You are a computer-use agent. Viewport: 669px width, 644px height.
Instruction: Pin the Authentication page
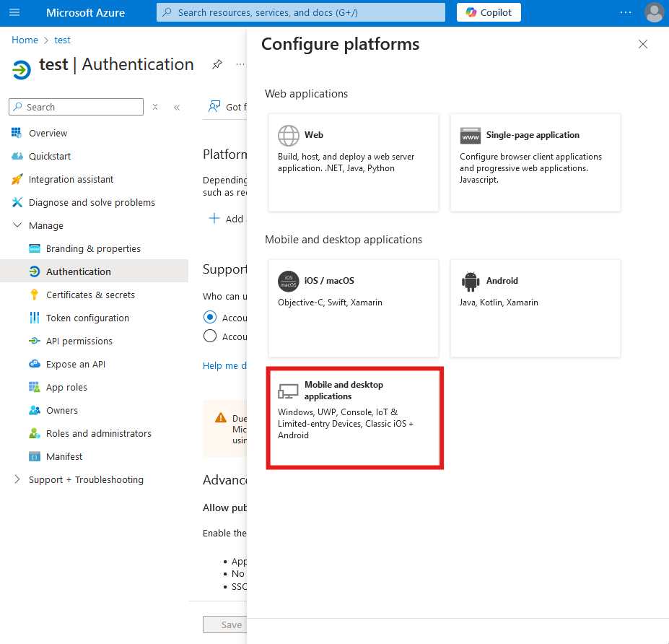[217, 64]
